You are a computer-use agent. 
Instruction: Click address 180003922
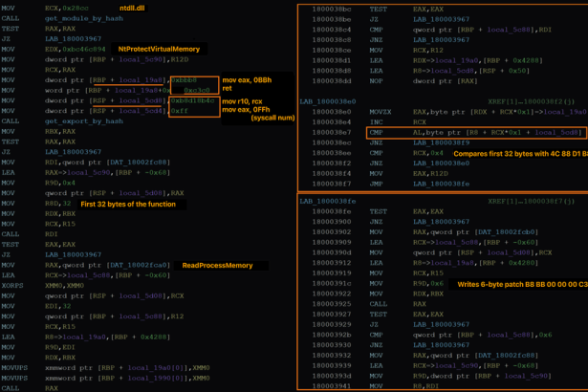pyautogui.click(x=332, y=294)
